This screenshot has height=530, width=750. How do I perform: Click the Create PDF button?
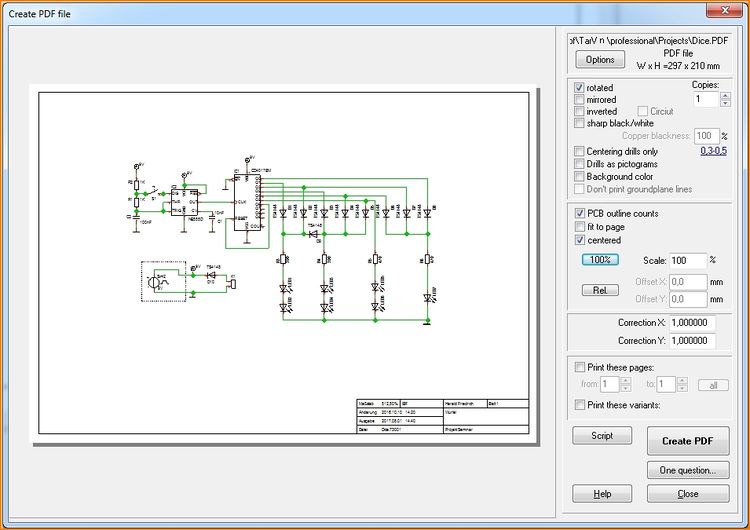pyautogui.click(x=687, y=441)
